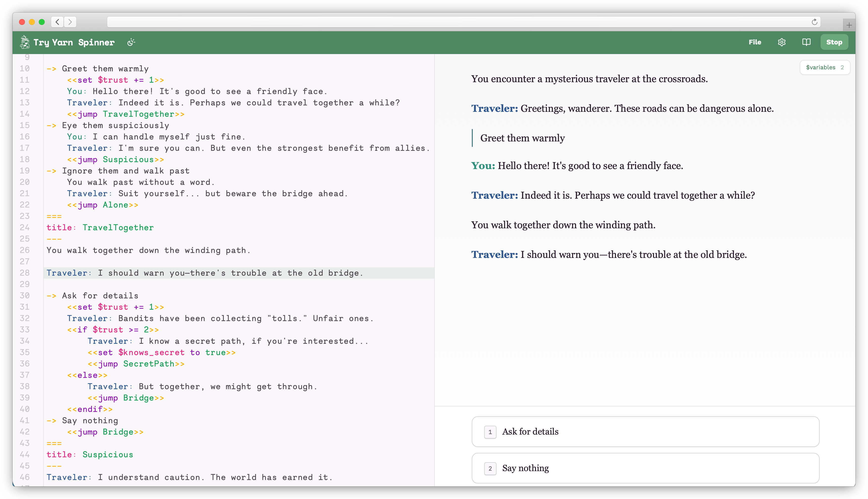Click the browser back arrow
The height and width of the screenshot is (499, 868).
tap(58, 22)
